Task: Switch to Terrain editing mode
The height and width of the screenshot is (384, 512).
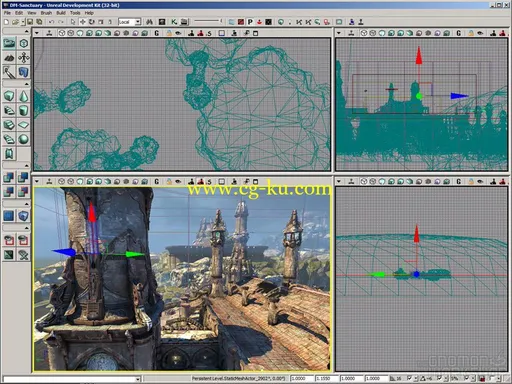Action: (9, 58)
